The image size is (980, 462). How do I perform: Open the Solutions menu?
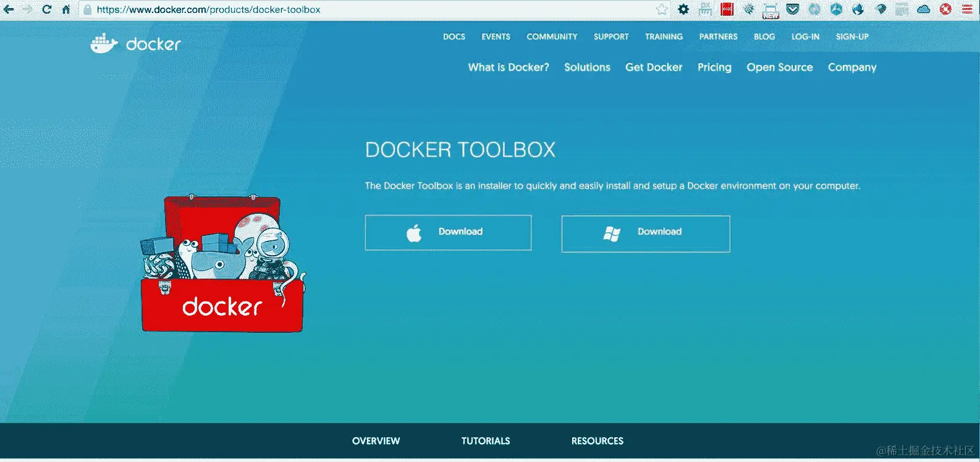point(587,67)
